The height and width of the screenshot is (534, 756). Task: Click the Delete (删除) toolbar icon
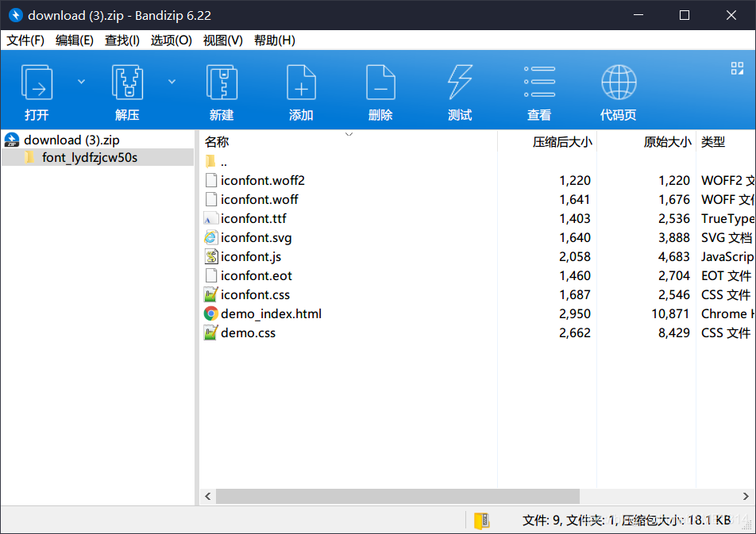[x=380, y=83]
